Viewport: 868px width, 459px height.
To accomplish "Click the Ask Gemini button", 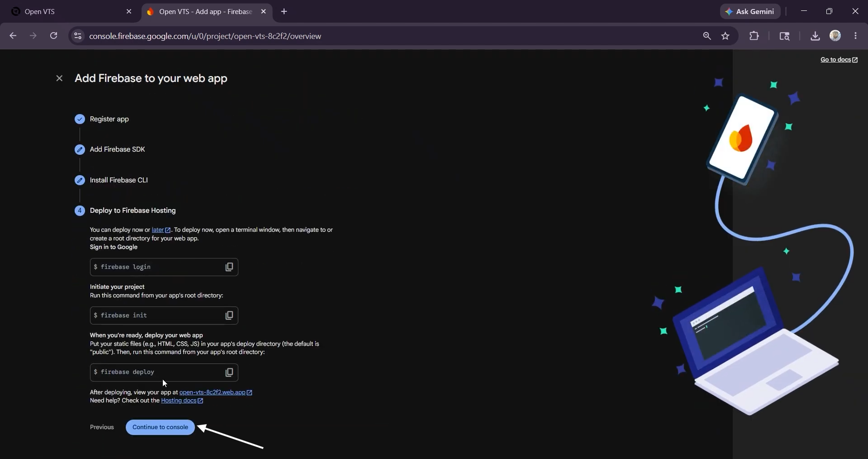I will [750, 12].
